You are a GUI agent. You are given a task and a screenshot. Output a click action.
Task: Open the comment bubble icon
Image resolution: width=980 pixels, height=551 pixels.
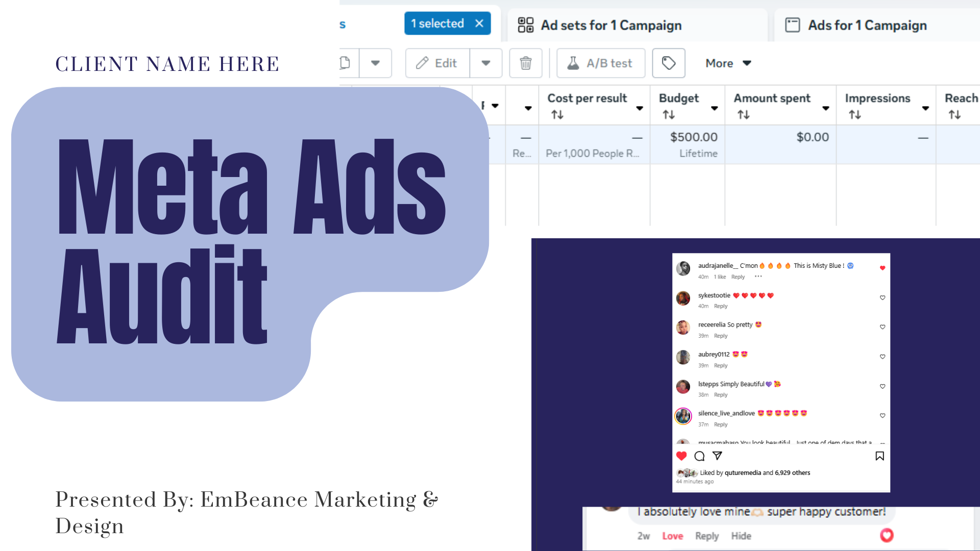(699, 456)
